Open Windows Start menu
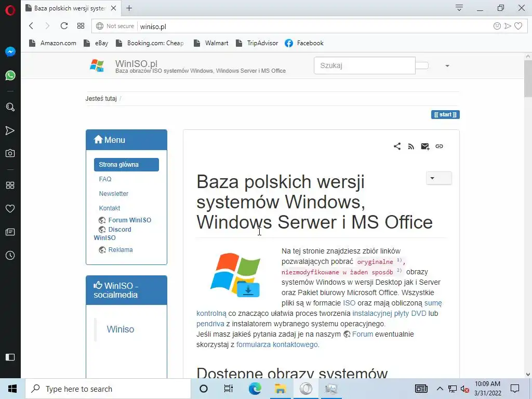Viewport: 532px width, 399px height. (x=12, y=389)
